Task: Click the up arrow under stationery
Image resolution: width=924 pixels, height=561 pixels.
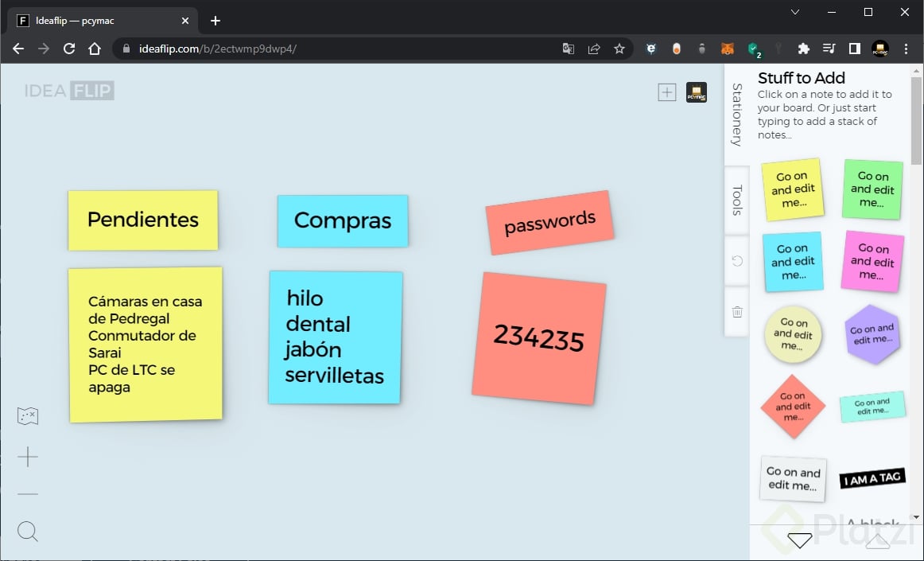Action: point(877,540)
